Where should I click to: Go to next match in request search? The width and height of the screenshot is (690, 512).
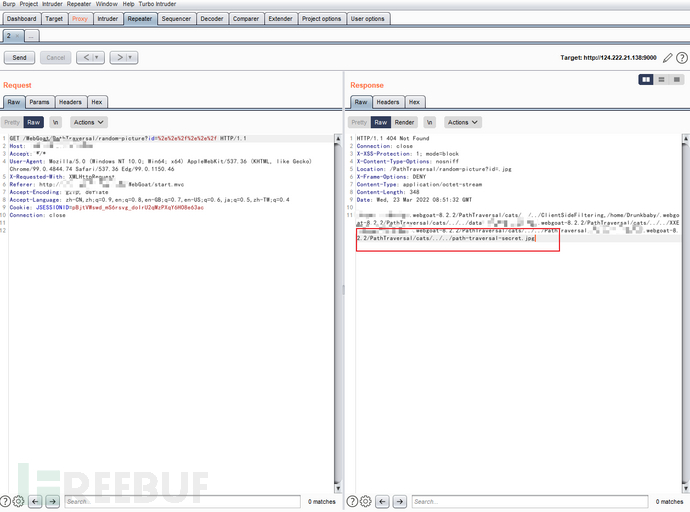(52, 501)
